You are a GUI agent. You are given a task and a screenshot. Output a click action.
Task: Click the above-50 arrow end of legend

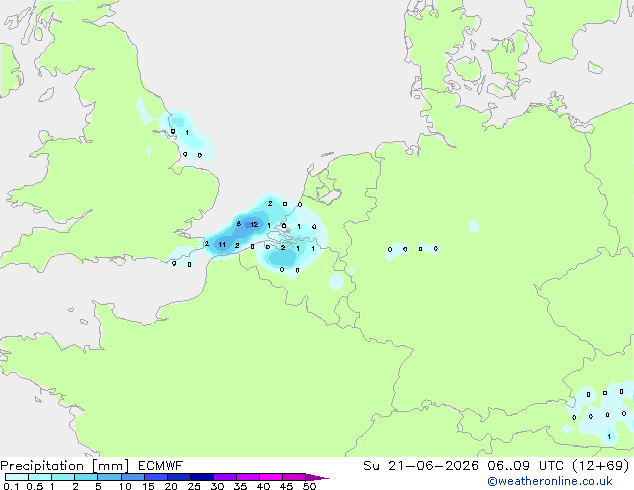click(x=317, y=477)
